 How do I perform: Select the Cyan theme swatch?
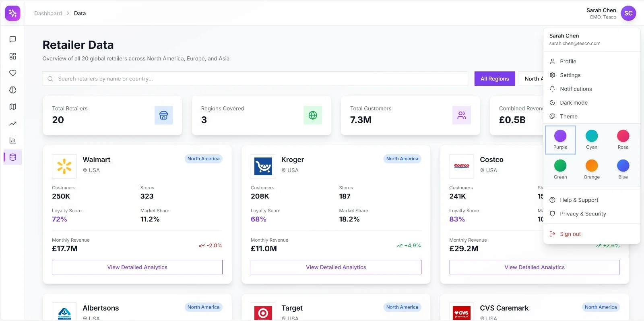[x=592, y=140]
